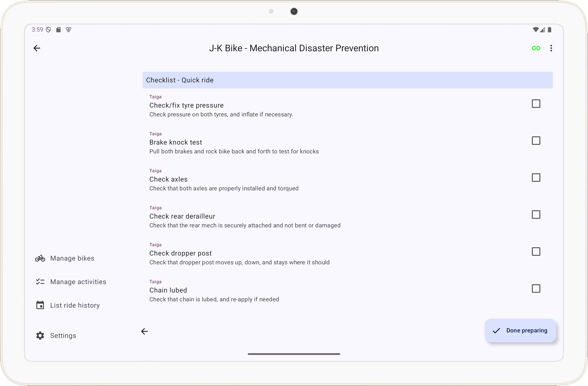Image resolution: width=588 pixels, height=386 pixels.
Task: Mark Check axles as done
Action: click(536, 178)
